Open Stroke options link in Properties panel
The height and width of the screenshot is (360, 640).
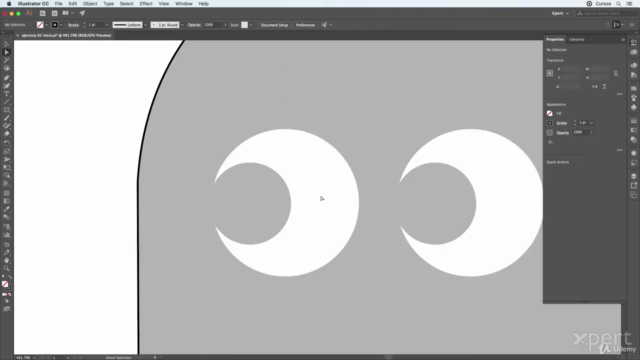pos(562,123)
